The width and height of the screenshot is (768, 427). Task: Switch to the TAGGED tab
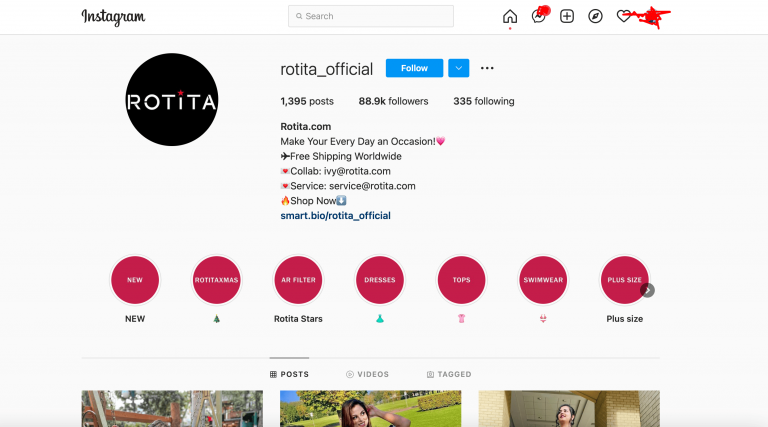(449, 374)
